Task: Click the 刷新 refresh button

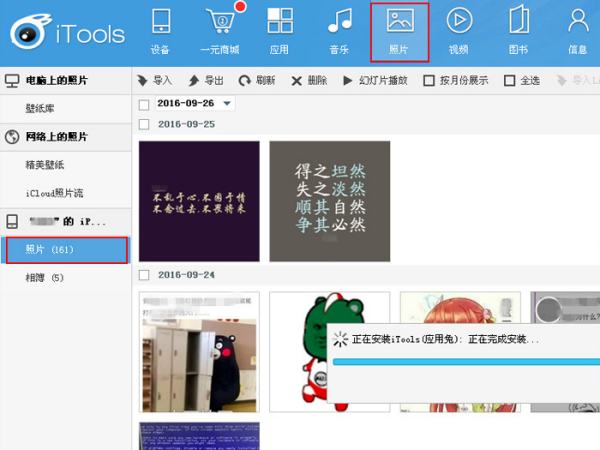Action: 257,81
